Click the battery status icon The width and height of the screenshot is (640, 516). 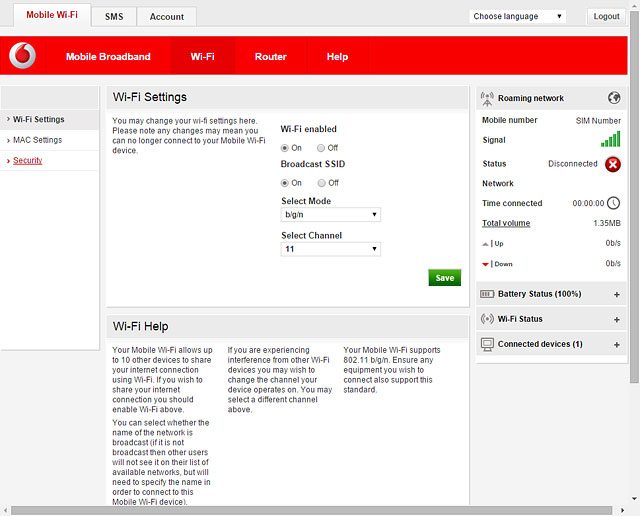pyautogui.click(x=488, y=294)
